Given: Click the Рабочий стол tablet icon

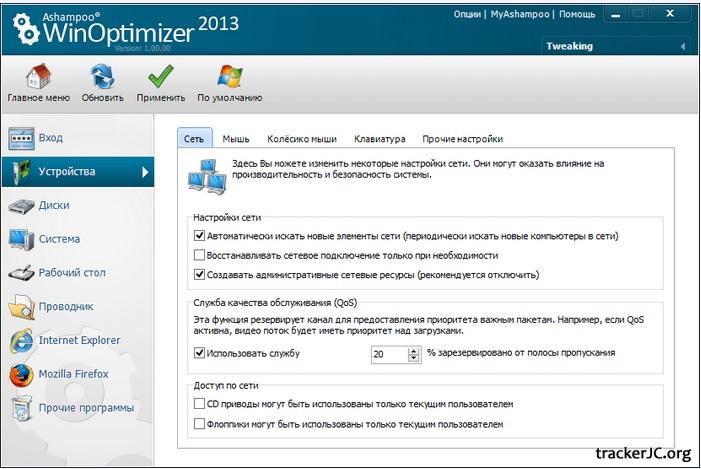Looking at the screenshot, I should pyautogui.click(x=21, y=273).
